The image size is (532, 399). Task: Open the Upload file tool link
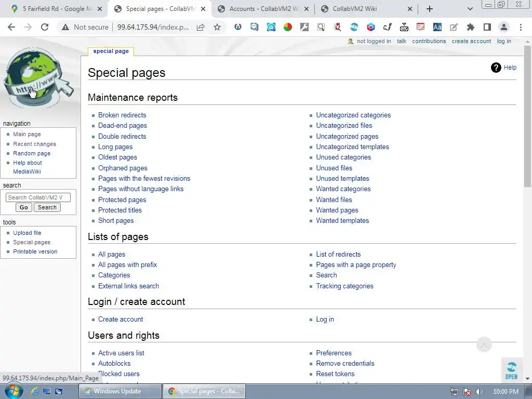(x=27, y=233)
